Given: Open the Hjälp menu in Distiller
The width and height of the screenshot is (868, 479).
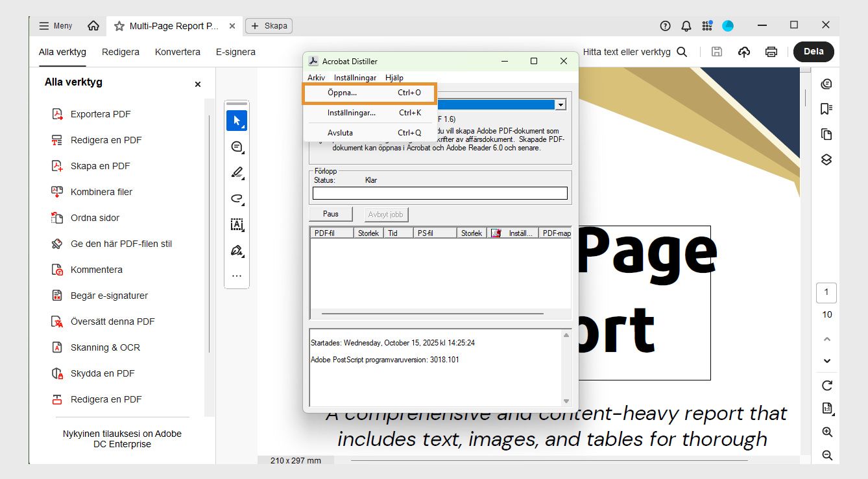Looking at the screenshot, I should 394,78.
